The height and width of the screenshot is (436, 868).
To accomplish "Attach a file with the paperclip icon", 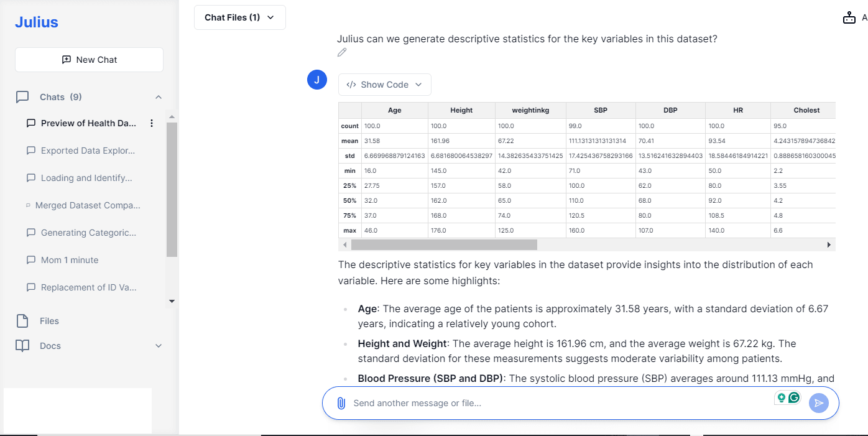I will coord(341,403).
